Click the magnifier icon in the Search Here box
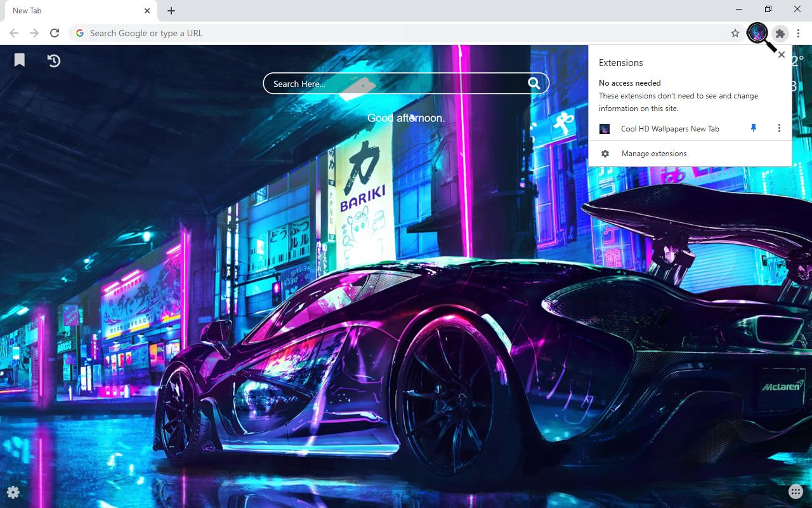This screenshot has width=812, height=508. 534,83
